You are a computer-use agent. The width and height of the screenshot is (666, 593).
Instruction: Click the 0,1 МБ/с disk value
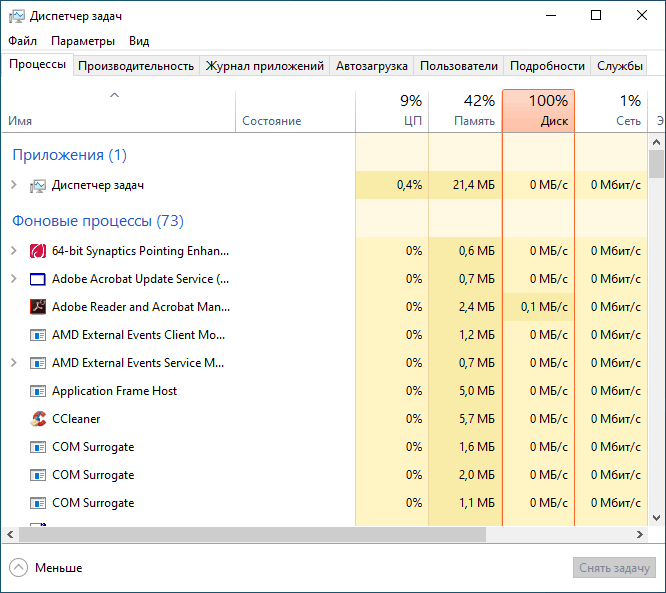coord(544,307)
